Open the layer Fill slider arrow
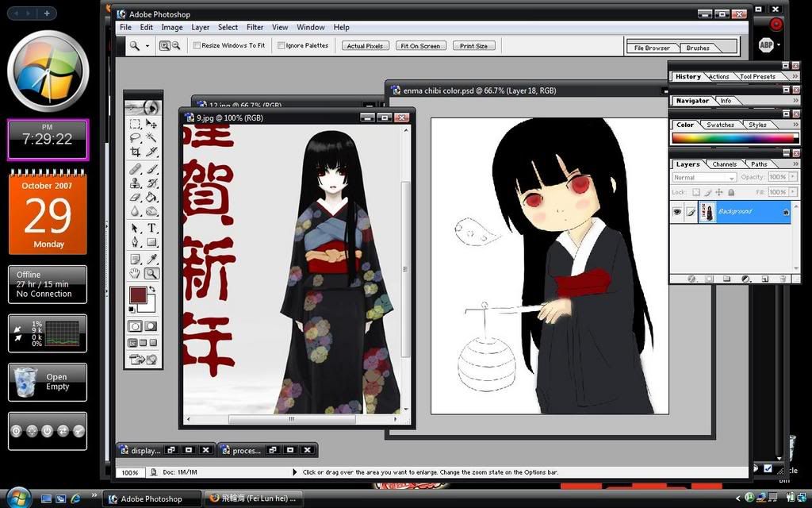 (x=793, y=192)
